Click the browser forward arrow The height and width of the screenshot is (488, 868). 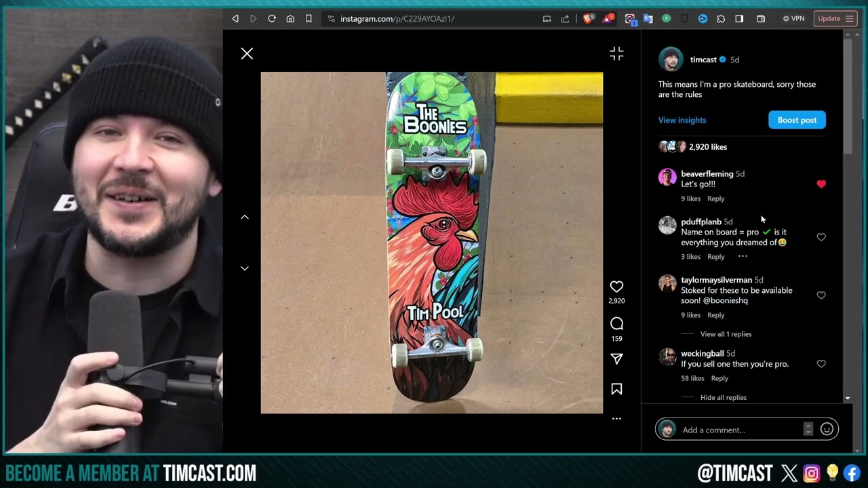pos(254,19)
